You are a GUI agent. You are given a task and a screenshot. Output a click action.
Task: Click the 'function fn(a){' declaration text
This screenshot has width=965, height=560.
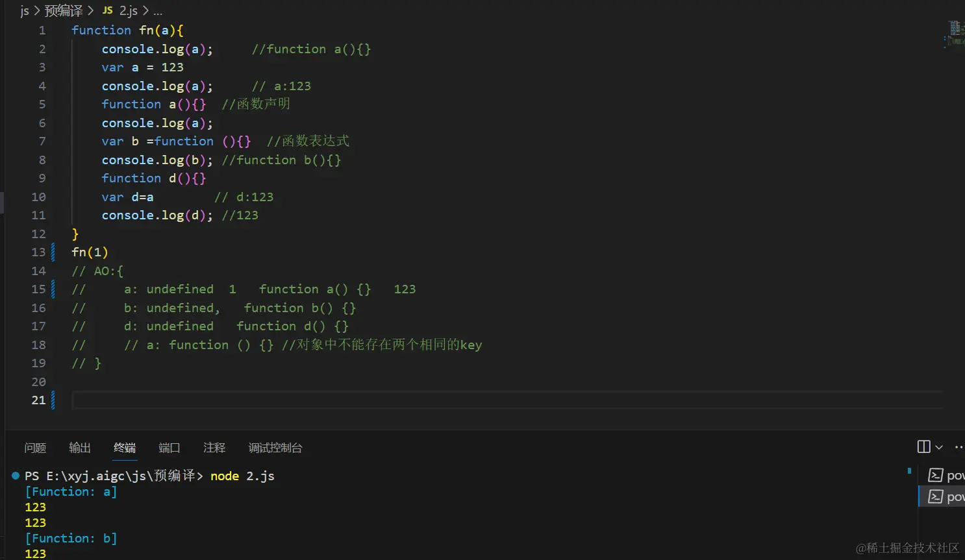tap(128, 30)
